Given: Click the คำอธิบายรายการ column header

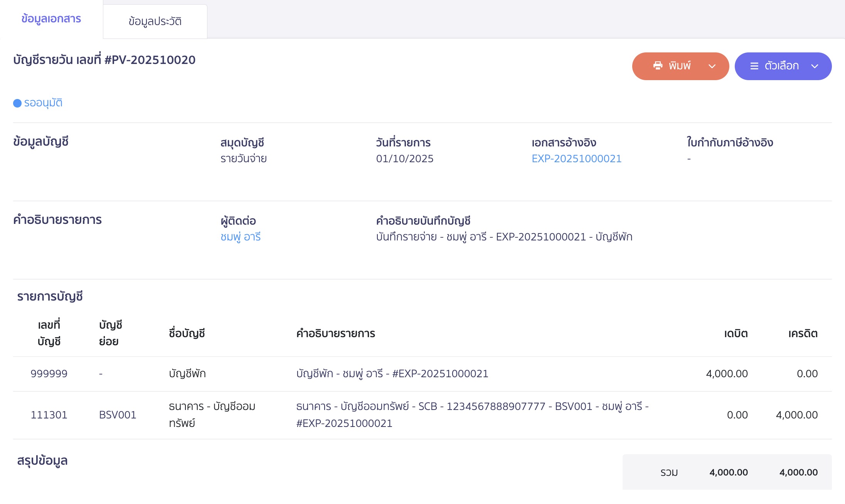Looking at the screenshot, I should point(335,334).
